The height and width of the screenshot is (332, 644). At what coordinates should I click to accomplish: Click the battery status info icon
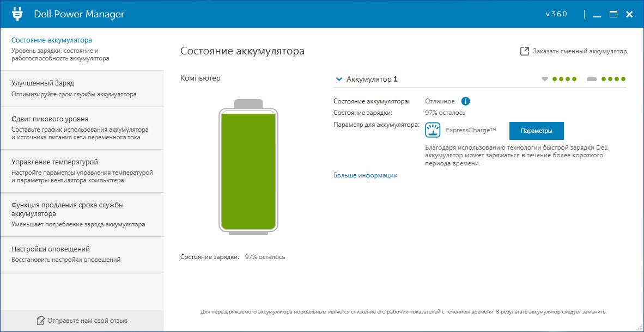click(465, 101)
